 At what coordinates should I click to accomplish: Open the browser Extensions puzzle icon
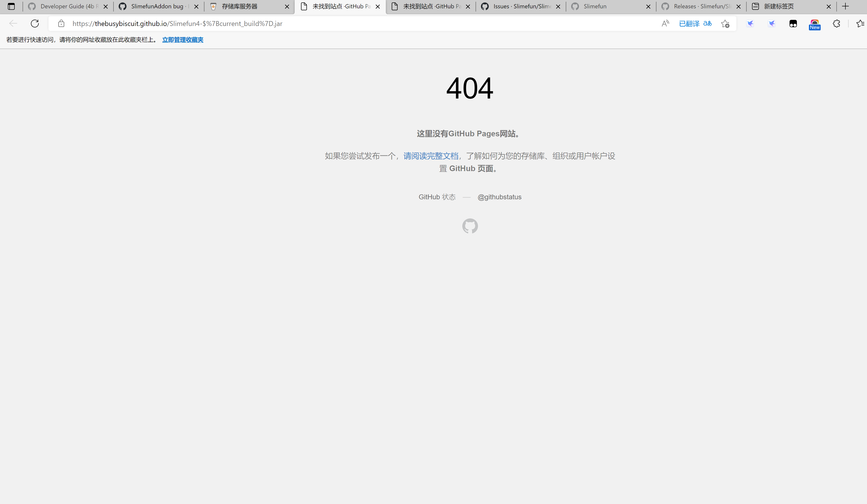tap(836, 23)
